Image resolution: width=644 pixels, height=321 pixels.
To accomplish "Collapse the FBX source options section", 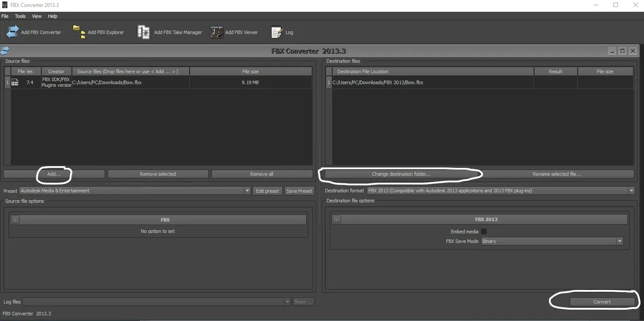I will 15,220.
